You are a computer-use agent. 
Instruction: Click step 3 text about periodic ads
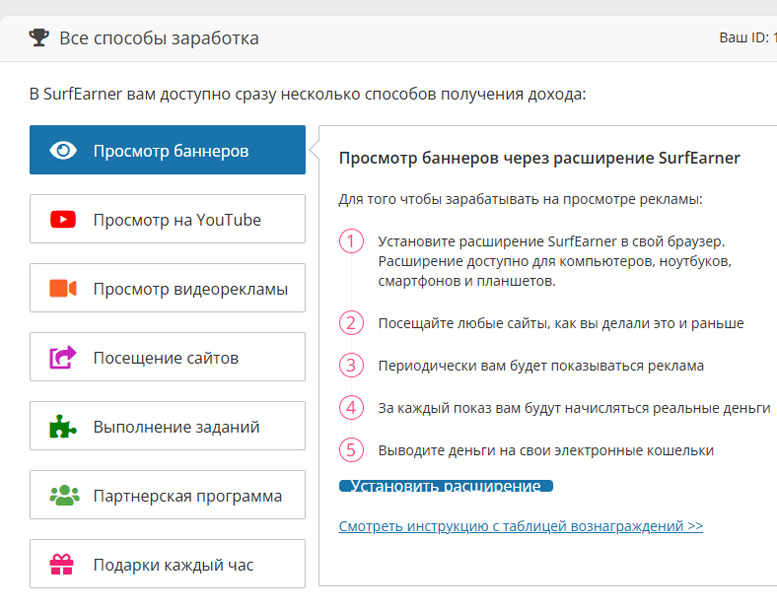coord(541,366)
